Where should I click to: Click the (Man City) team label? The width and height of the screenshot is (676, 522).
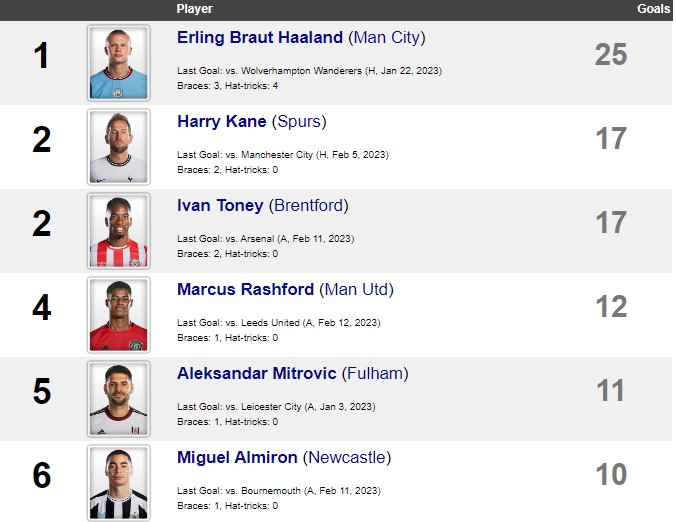387,38
